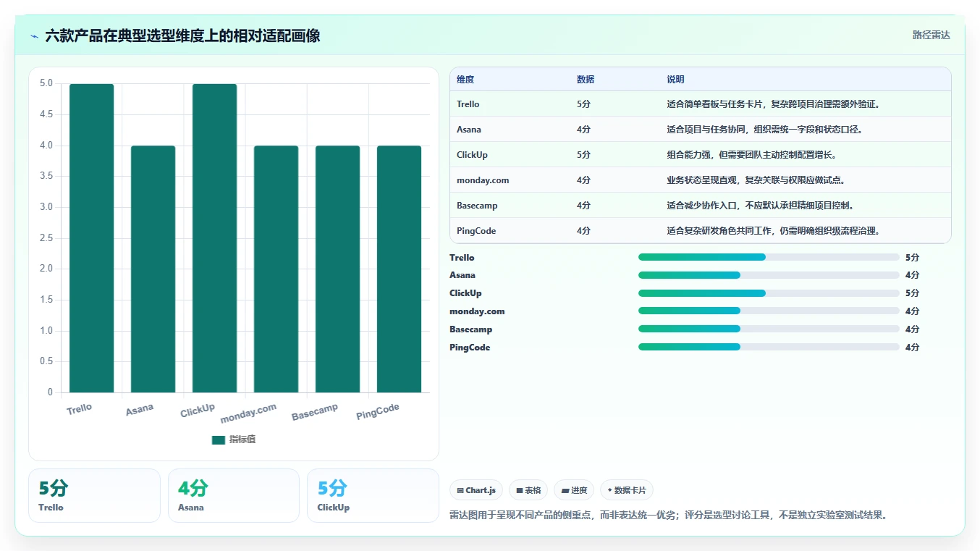Screen dimensions: 980x551
Task: Click the PingCode progress bar
Action: pyautogui.click(x=769, y=347)
